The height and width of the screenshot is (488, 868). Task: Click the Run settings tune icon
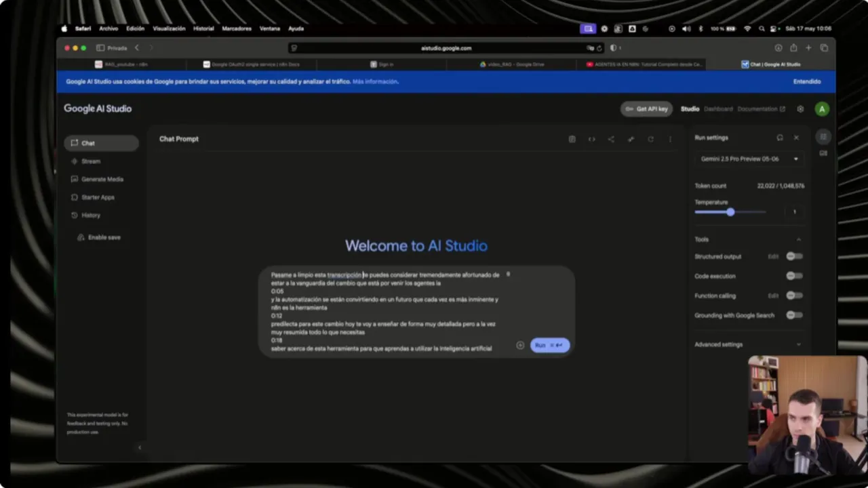coord(823,137)
